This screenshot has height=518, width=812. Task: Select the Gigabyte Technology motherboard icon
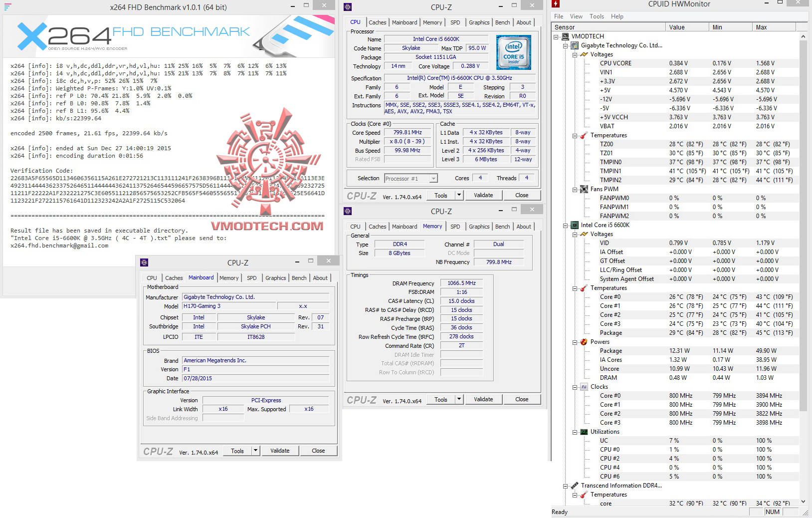(575, 45)
